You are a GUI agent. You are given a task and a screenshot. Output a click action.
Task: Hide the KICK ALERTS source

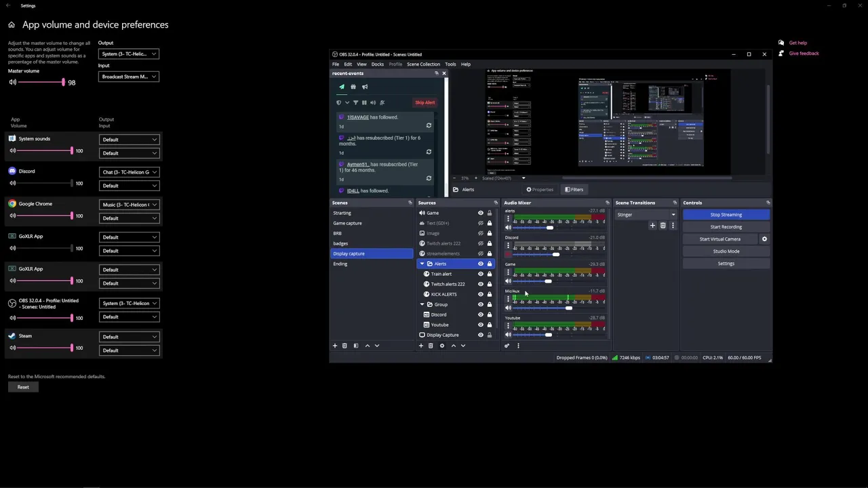(481, 294)
